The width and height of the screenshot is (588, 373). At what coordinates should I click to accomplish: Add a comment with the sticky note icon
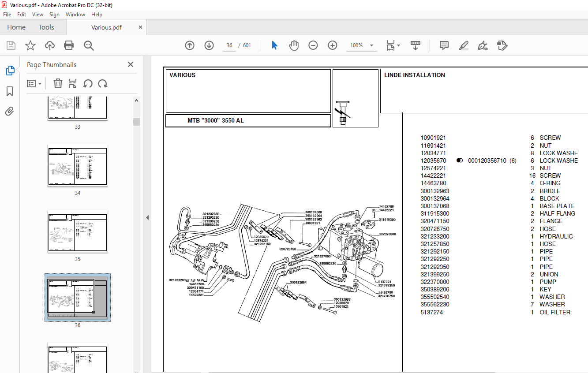coord(444,45)
